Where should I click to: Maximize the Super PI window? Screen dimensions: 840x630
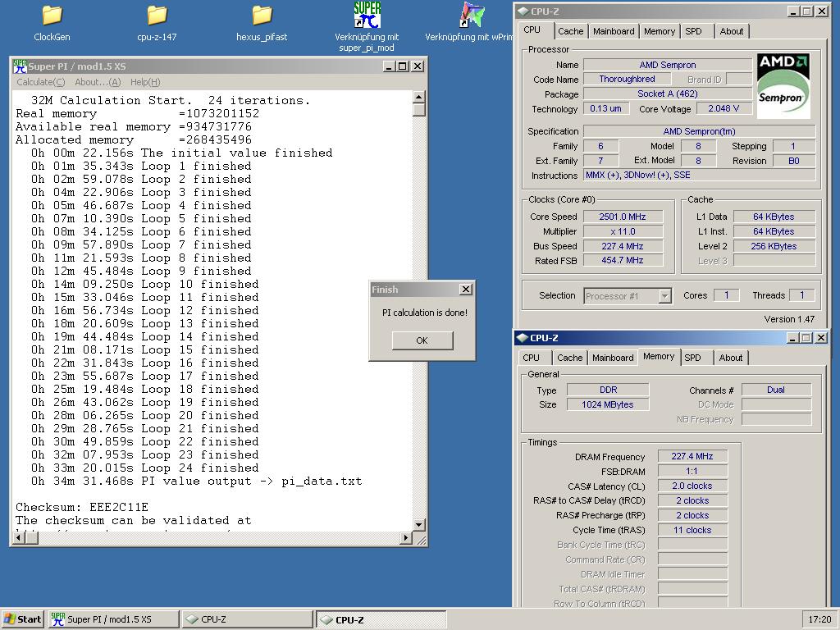[402, 66]
